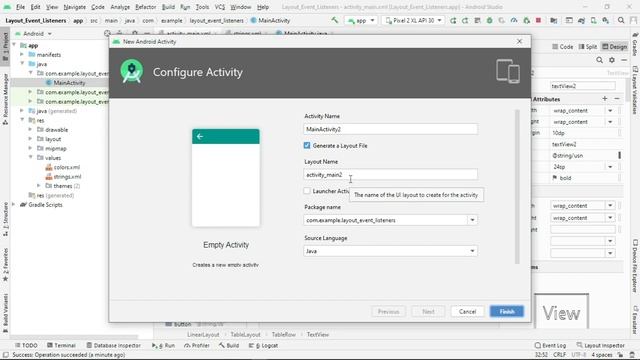Open the Run tool window
Image resolution: width=640 pixels, height=360 pixels.
[x=163, y=345]
